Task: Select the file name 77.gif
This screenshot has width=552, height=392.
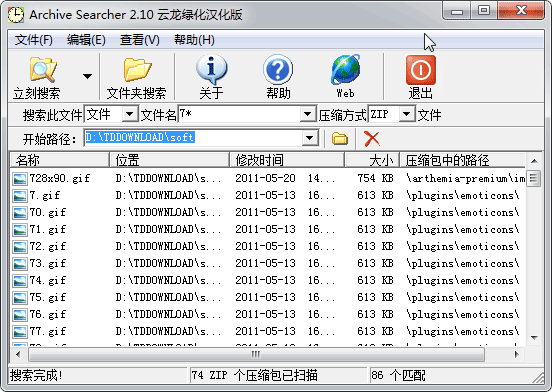Action: click(x=48, y=331)
